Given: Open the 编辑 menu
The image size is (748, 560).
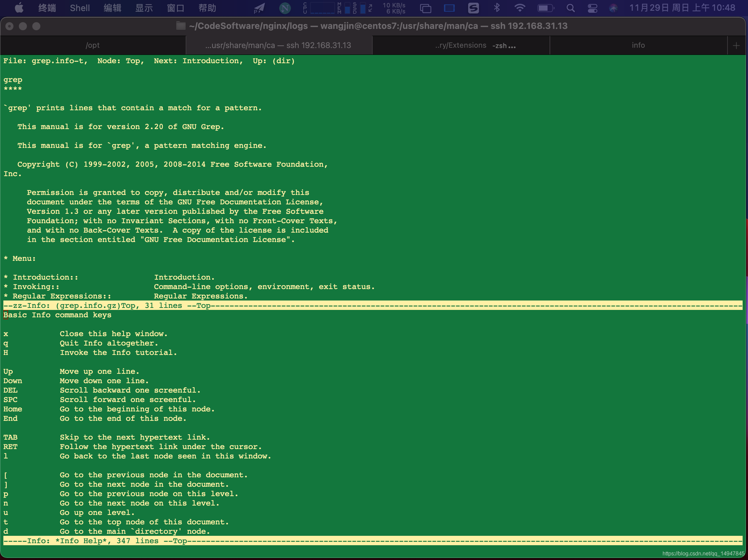Looking at the screenshot, I should [x=113, y=8].
